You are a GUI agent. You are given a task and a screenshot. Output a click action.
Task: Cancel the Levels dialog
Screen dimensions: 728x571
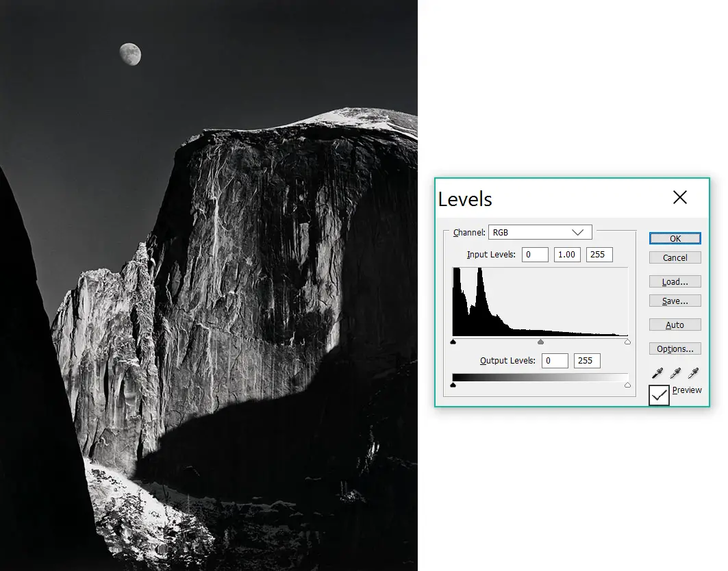tap(675, 257)
